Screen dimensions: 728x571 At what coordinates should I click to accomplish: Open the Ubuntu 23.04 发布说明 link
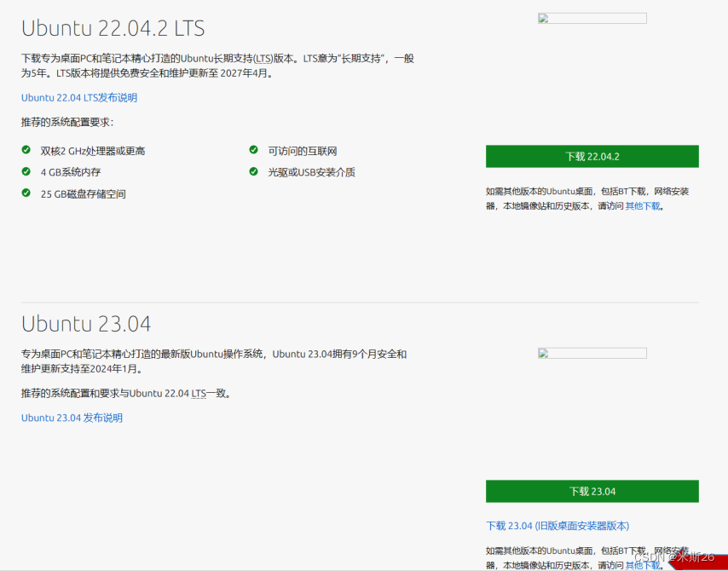(x=72, y=418)
